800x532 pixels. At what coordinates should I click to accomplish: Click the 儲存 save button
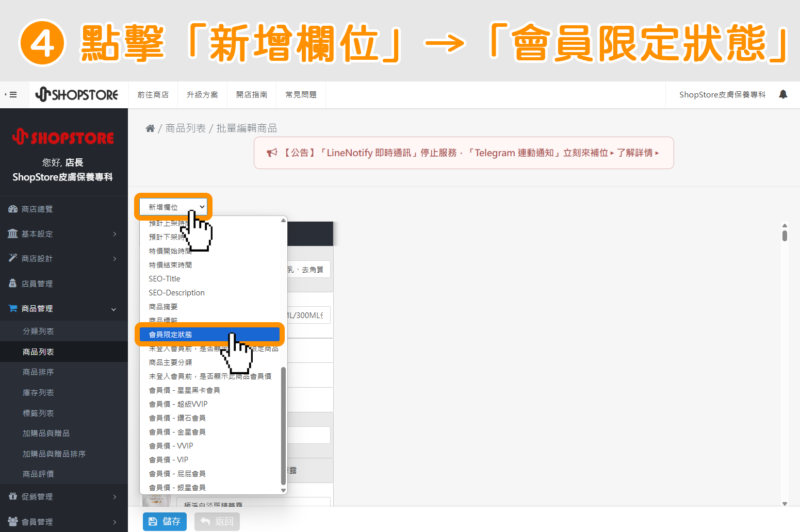click(x=165, y=521)
